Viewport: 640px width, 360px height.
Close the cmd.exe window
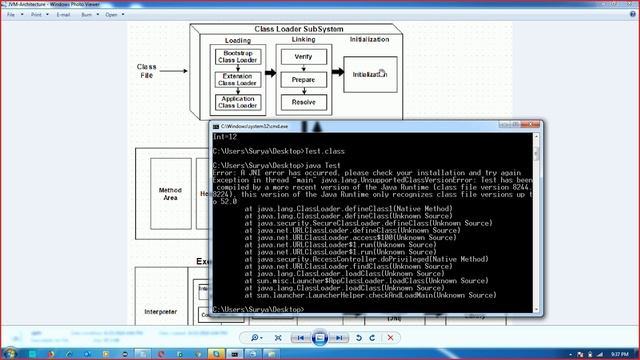(531, 124)
